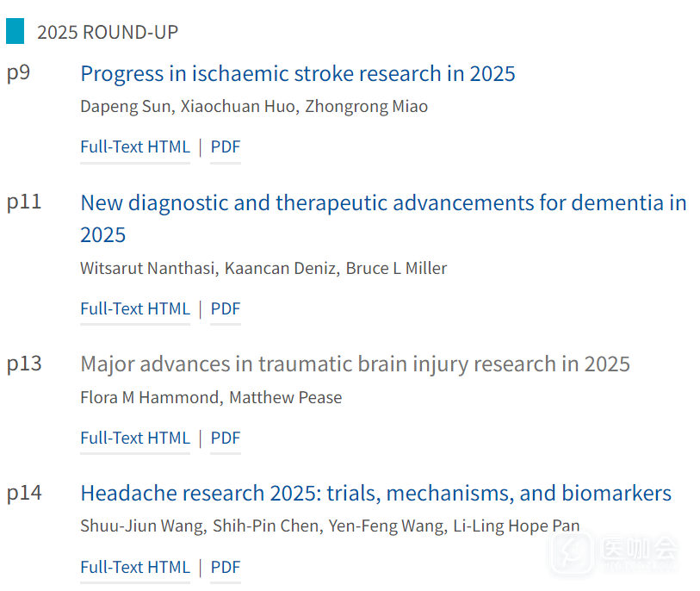This screenshot has width=700, height=591.
Task: Open 'Major advances in traumatic brain injury' article
Action: tap(355, 364)
